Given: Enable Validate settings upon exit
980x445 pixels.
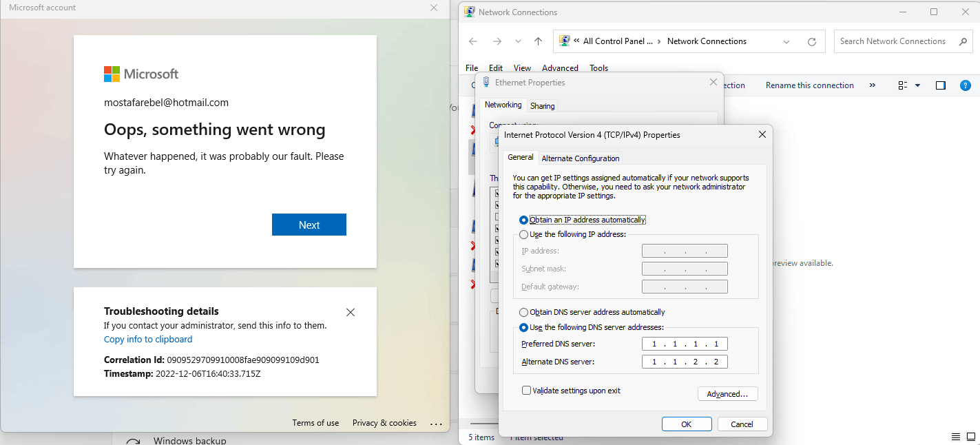Looking at the screenshot, I should coord(572,391).
